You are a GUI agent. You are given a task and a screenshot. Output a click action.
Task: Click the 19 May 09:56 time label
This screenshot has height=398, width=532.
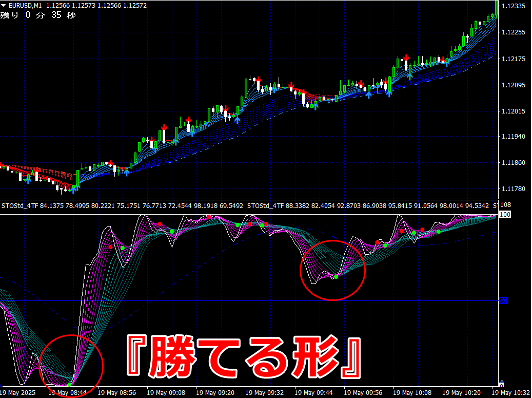coord(363,392)
